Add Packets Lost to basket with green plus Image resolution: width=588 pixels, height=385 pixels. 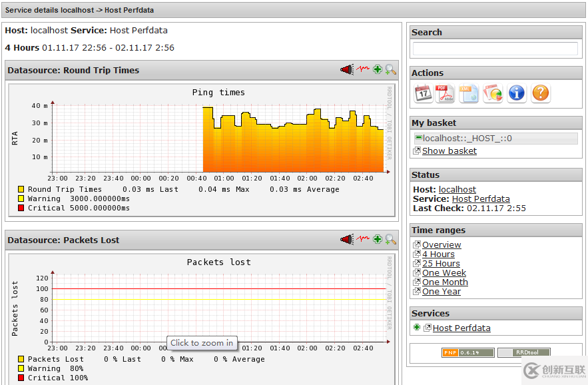(x=378, y=238)
